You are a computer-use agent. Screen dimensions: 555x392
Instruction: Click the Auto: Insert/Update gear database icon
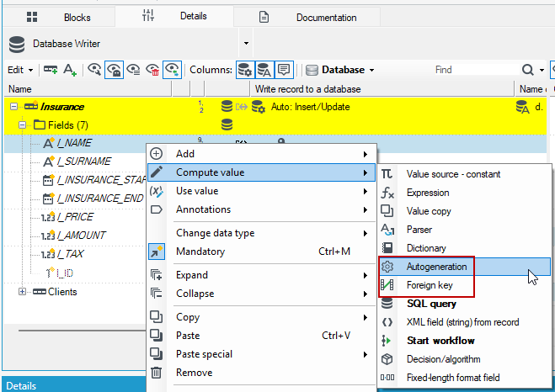pos(258,106)
